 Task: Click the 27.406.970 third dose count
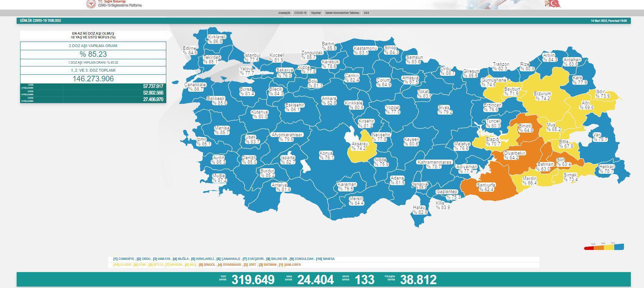click(x=153, y=99)
